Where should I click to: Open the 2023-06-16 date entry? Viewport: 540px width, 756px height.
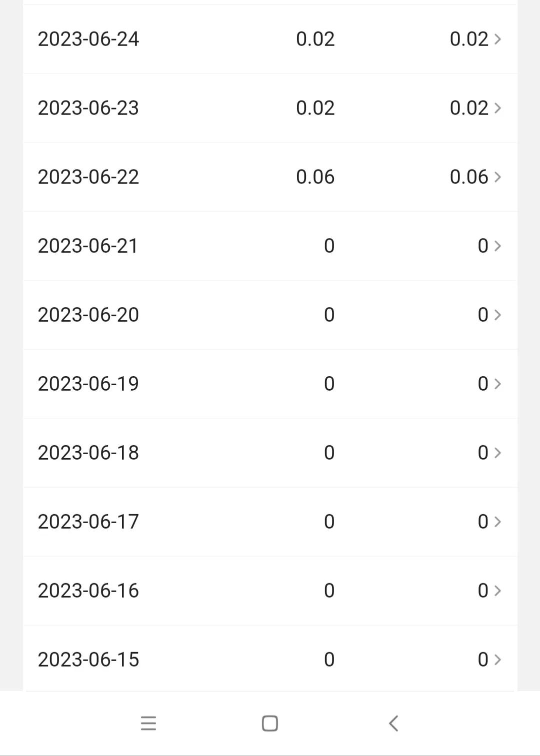tap(88, 591)
